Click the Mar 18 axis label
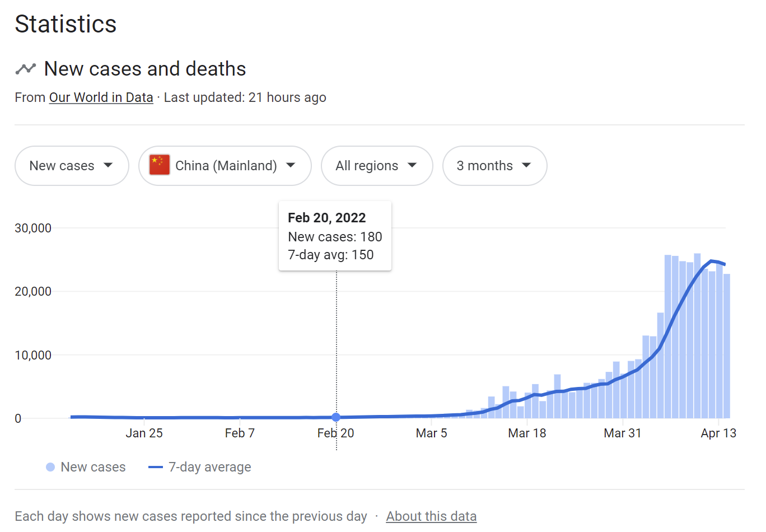 click(527, 433)
